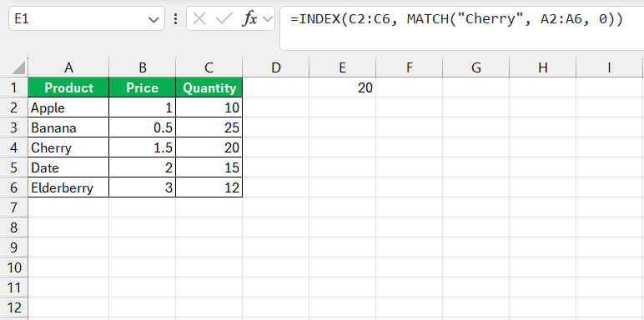Select row 6 header
Viewport: 644px width, 320px height.
[x=14, y=187]
